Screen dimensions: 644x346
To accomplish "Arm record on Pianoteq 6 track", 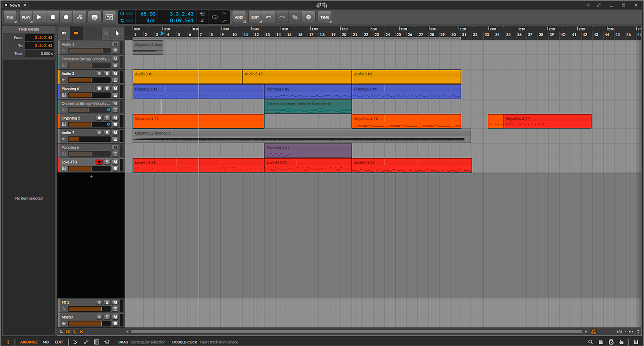I will (x=99, y=89).
